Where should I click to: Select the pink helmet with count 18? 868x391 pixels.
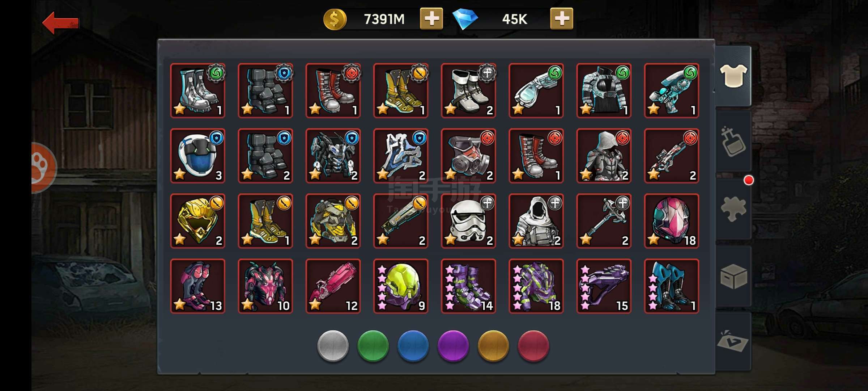click(672, 221)
